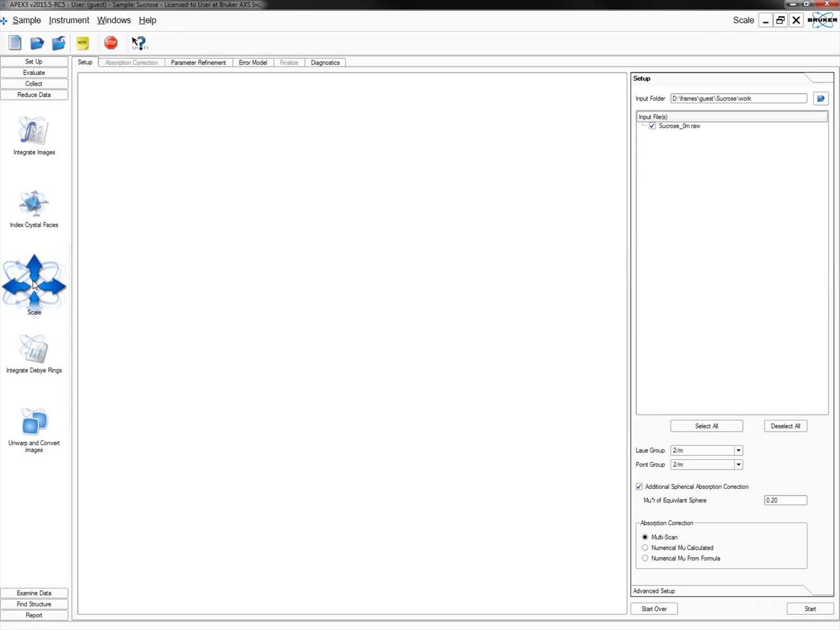Click the Input File(s) column header

732,117
